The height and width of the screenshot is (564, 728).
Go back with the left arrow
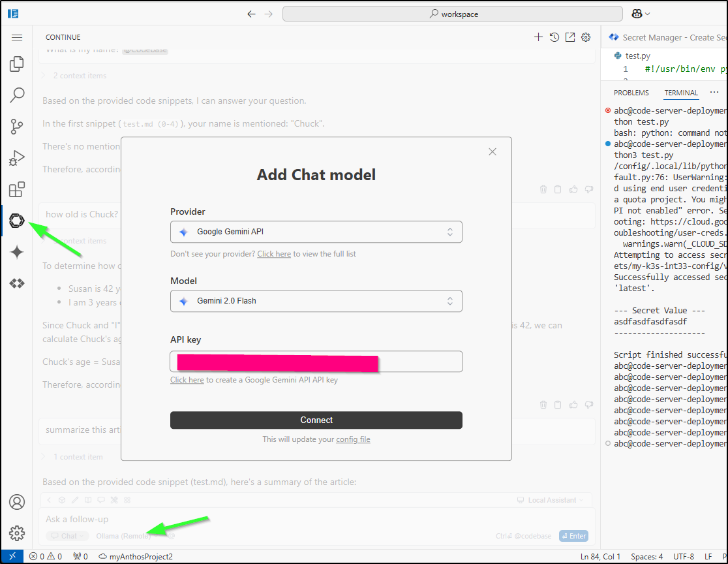pos(251,14)
